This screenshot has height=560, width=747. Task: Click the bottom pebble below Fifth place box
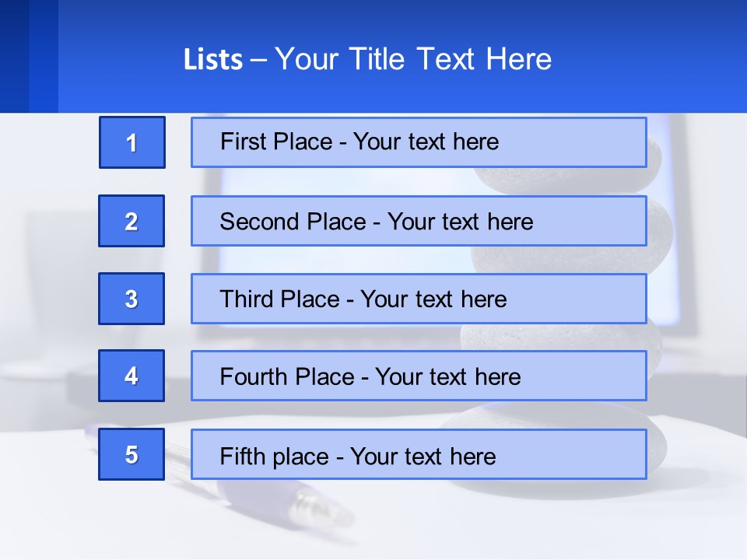click(545, 492)
